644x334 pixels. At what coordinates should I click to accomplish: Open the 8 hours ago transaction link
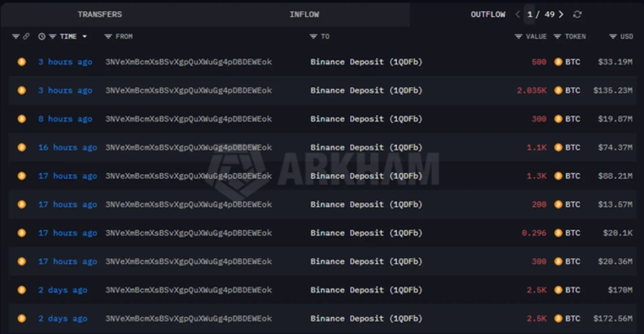click(x=65, y=119)
